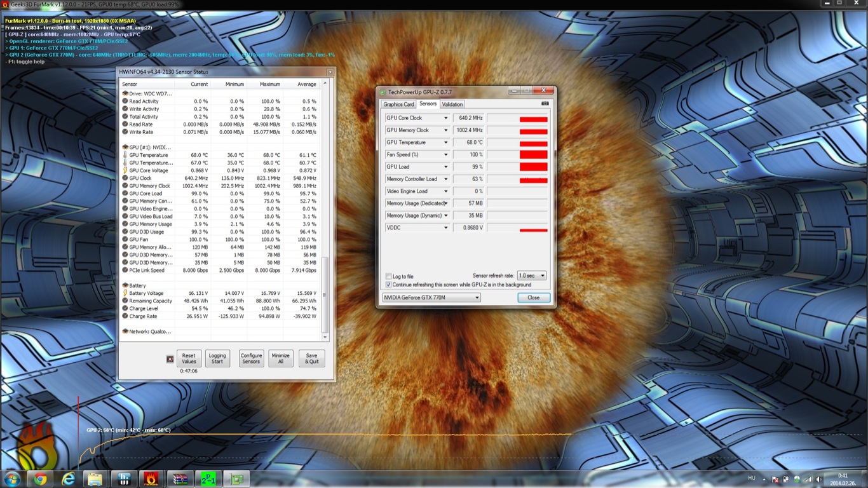Click the PCIe Link Speed sensor icon
The image size is (868, 488).
125,270
